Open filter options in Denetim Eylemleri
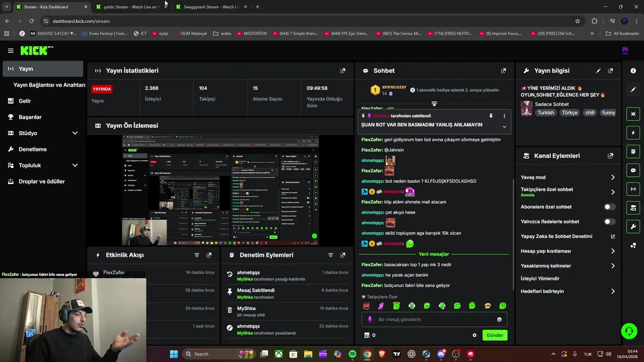The image size is (644, 362). click(331, 255)
